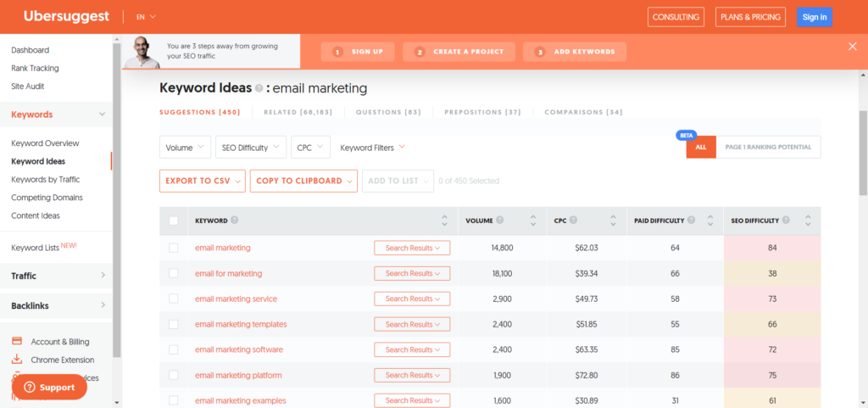Tick the select-all checkbox in table header

tap(174, 221)
